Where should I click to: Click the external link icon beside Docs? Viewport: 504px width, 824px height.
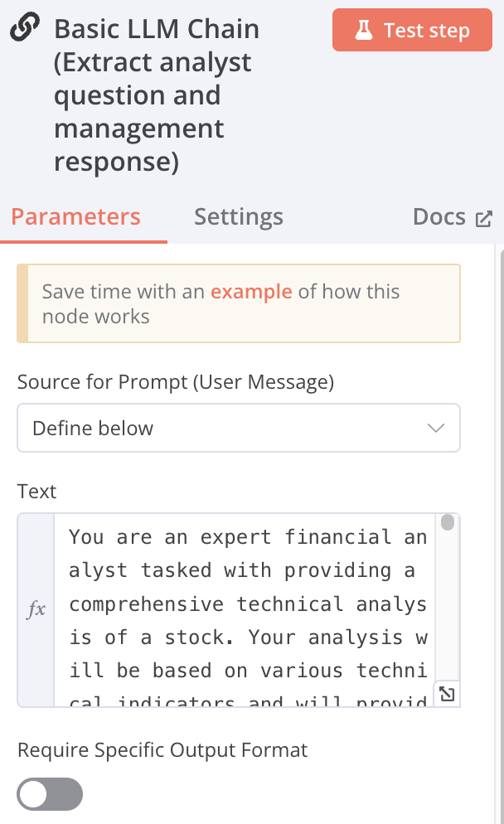click(x=483, y=219)
